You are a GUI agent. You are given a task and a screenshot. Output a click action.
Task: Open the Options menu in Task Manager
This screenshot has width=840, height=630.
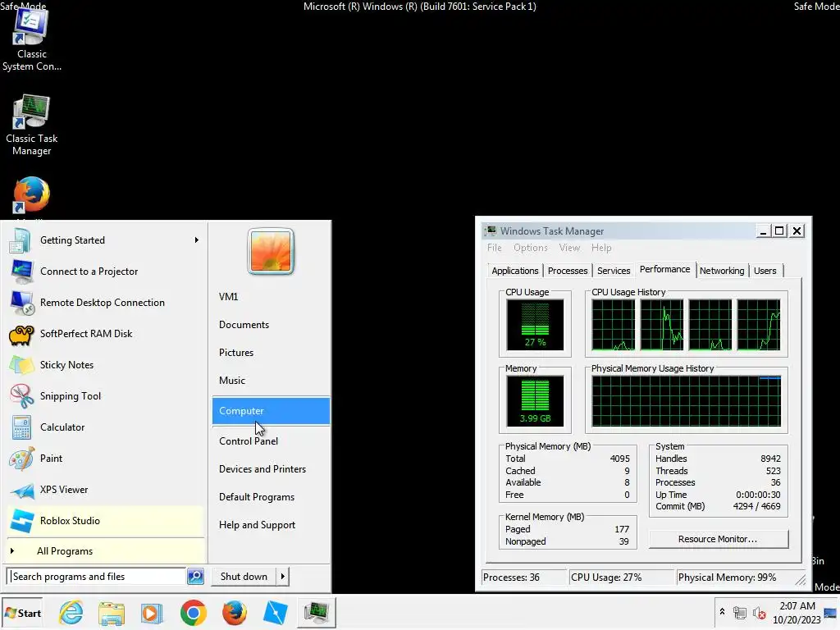[x=531, y=248]
